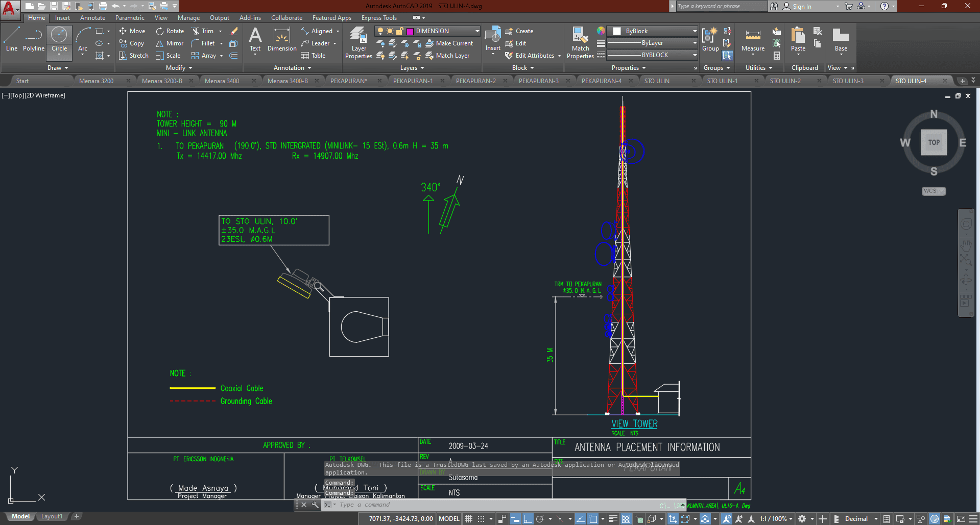Toggle the drawing grid display

pyautogui.click(x=468, y=519)
